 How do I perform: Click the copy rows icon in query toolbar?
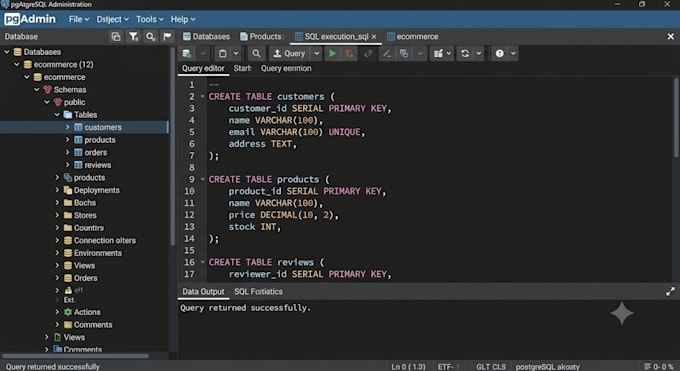(x=404, y=53)
